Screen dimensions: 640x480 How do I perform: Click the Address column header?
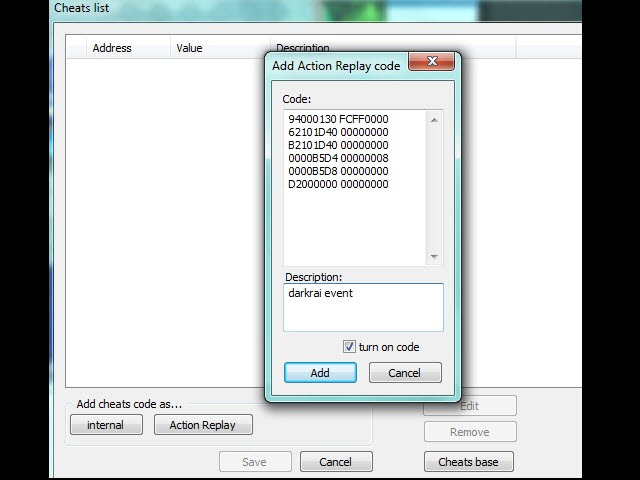coord(128,48)
